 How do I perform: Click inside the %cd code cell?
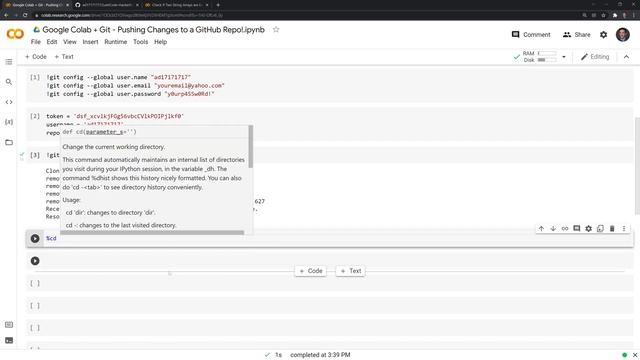[339, 238]
